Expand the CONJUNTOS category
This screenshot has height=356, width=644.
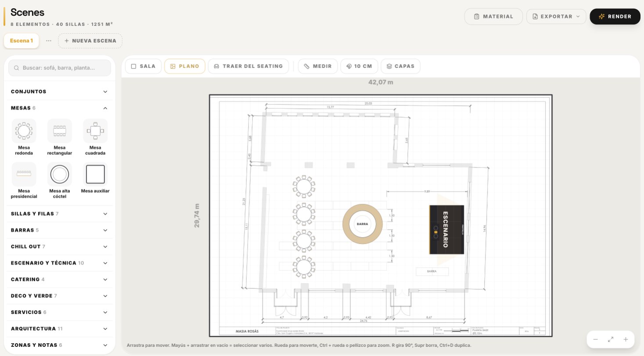[x=59, y=92]
